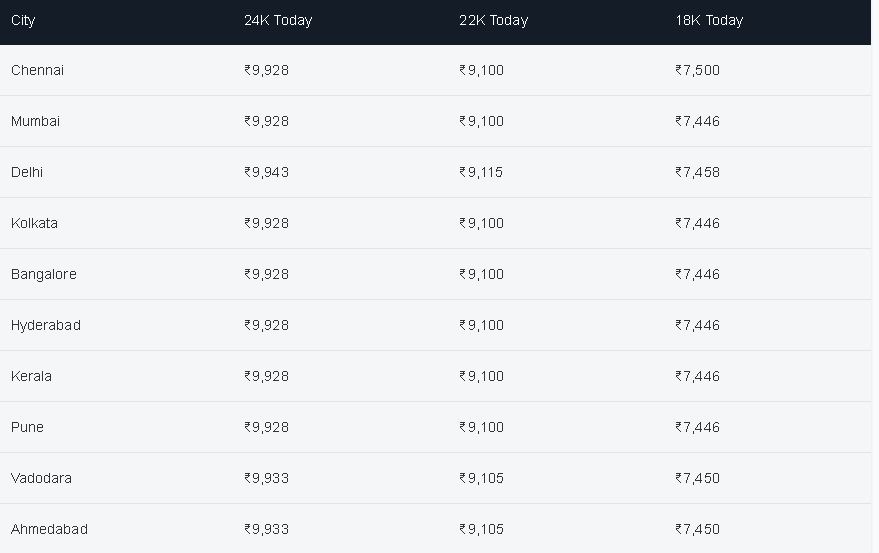Viewport: 879px width, 553px height.
Task: Select the 18K Today column header
Action: click(709, 21)
